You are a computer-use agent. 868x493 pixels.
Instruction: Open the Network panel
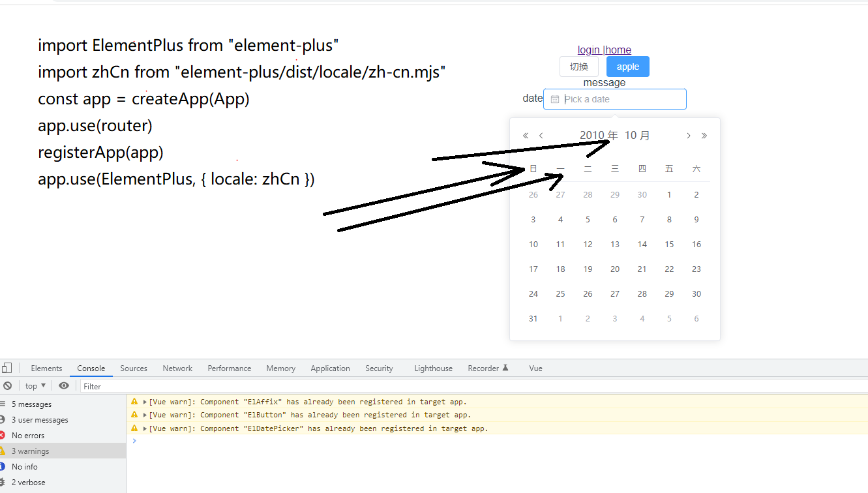pyautogui.click(x=177, y=368)
